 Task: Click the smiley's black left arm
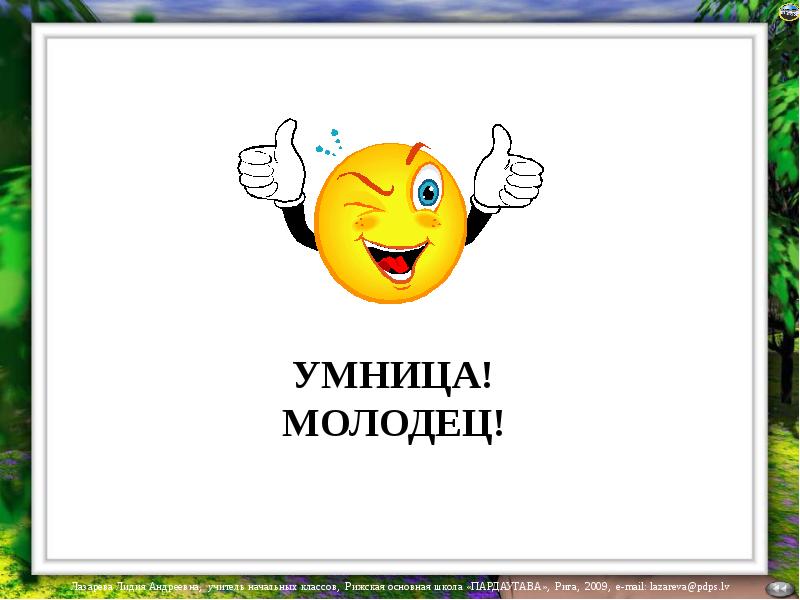pyautogui.click(x=298, y=225)
